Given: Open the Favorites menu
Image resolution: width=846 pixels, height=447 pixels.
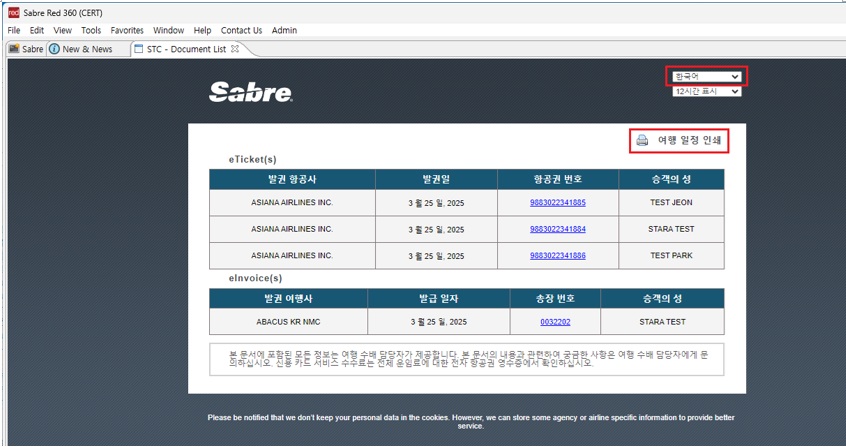Looking at the screenshot, I should pyautogui.click(x=127, y=30).
